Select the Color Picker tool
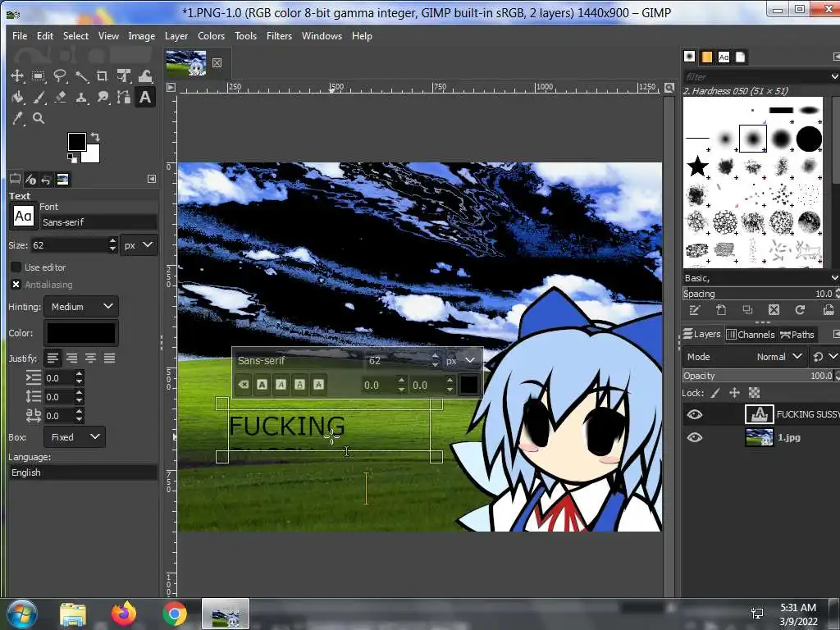This screenshot has height=630, width=840. (17, 118)
